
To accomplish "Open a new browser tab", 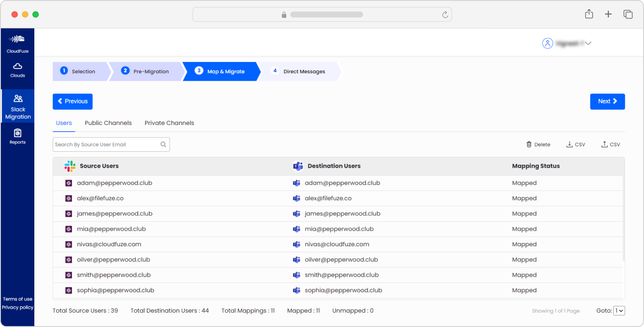I will [x=608, y=14].
